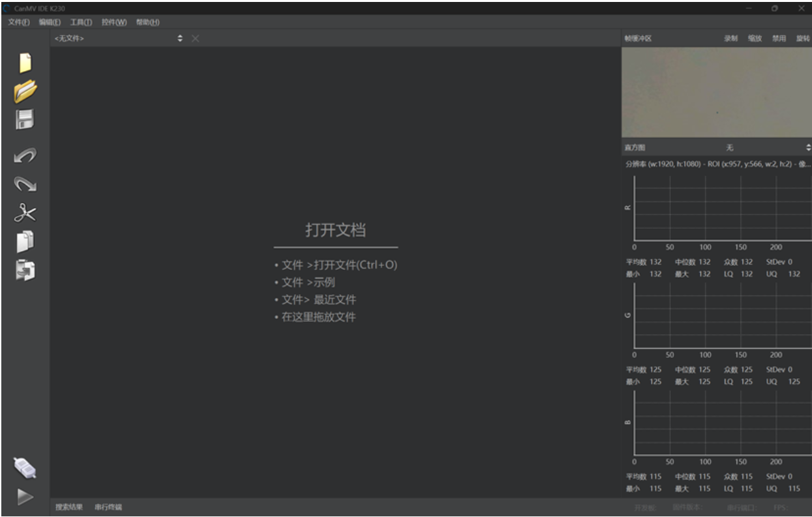Click the 缩放 zoom button

[755, 38]
